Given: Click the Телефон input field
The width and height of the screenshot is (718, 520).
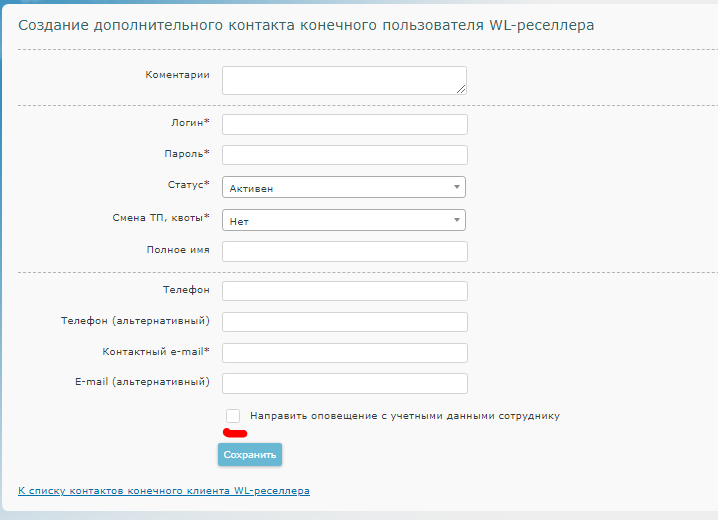Looking at the screenshot, I should click(x=345, y=291).
